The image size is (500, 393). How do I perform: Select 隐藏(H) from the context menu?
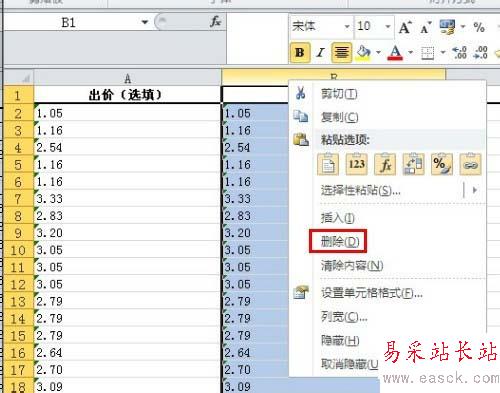[x=340, y=340]
